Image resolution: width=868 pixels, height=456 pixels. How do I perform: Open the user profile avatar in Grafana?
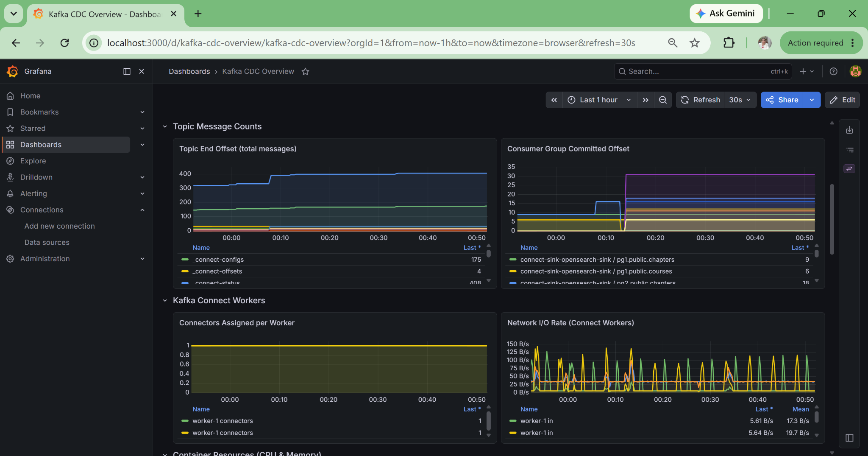[x=855, y=71]
